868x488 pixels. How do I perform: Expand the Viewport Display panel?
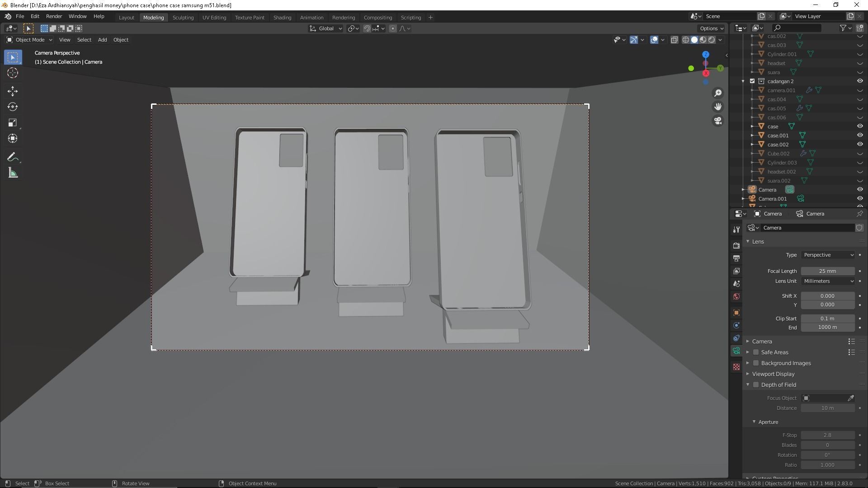[x=773, y=374]
